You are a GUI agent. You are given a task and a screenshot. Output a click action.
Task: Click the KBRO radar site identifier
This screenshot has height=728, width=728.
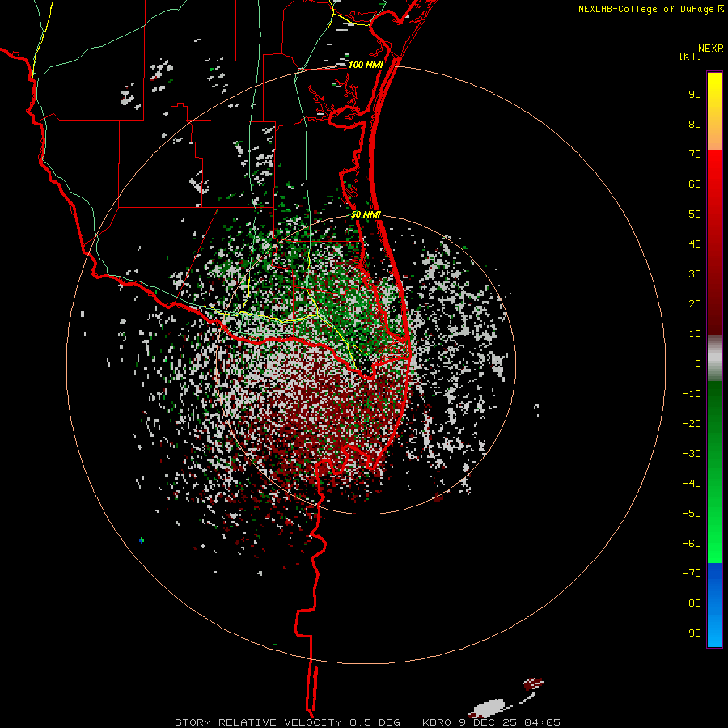pyautogui.click(x=436, y=722)
